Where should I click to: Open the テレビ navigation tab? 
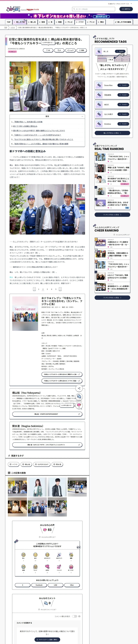[69, 22]
